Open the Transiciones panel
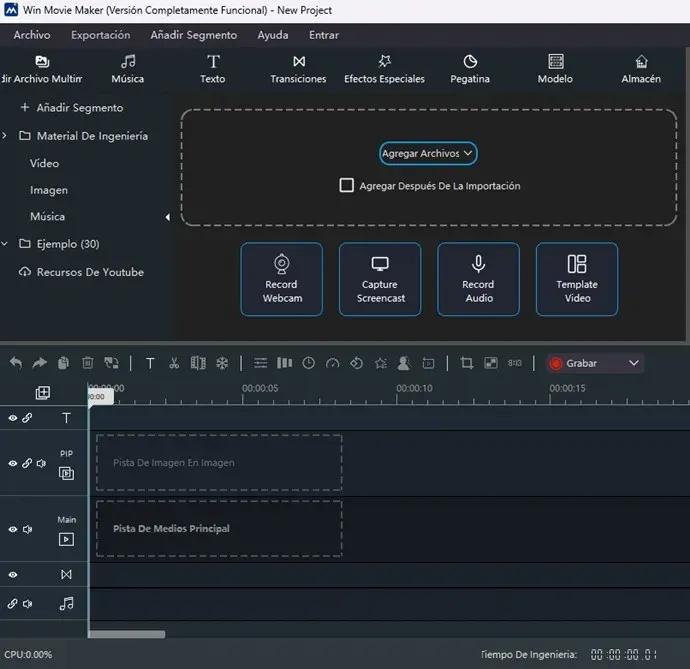 tap(298, 69)
